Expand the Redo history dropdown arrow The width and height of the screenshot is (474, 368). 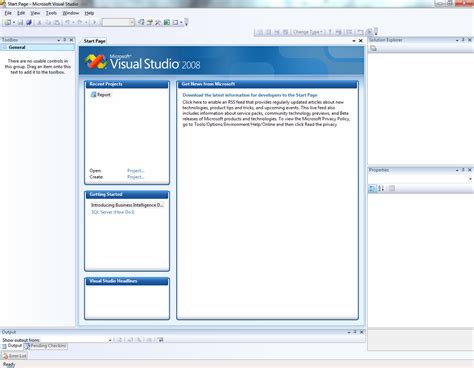pos(86,23)
